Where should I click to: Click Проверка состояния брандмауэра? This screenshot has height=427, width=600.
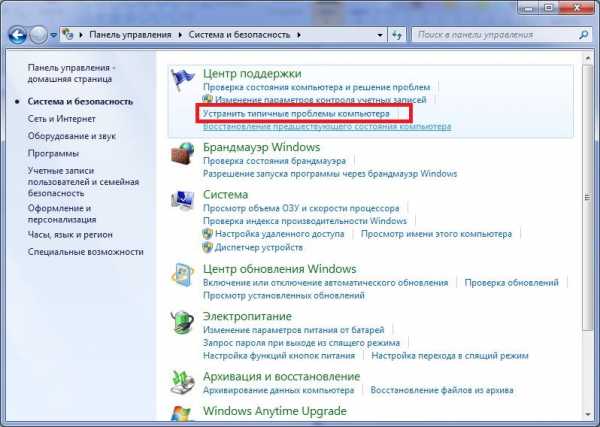[274, 161]
